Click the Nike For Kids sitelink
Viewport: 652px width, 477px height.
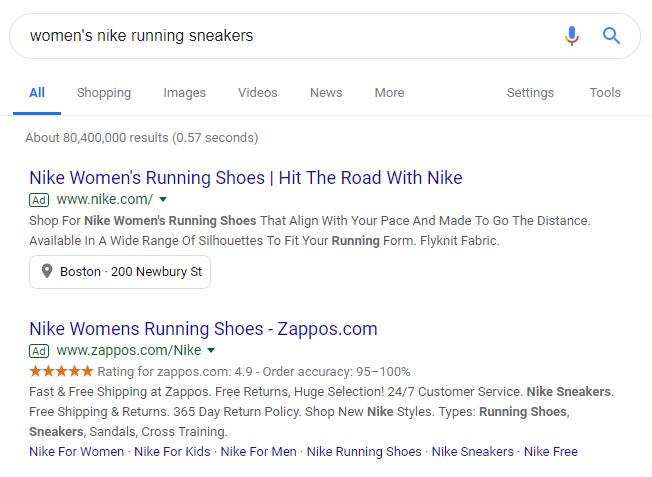coord(172,452)
